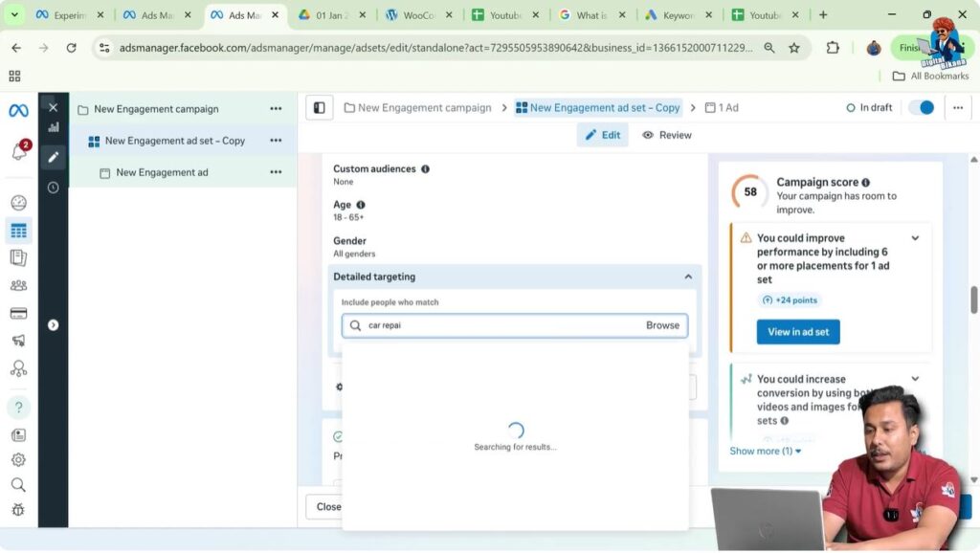Screen dimensions: 980x553
Task: Expand placements recommendation chevron
Action: click(x=915, y=238)
